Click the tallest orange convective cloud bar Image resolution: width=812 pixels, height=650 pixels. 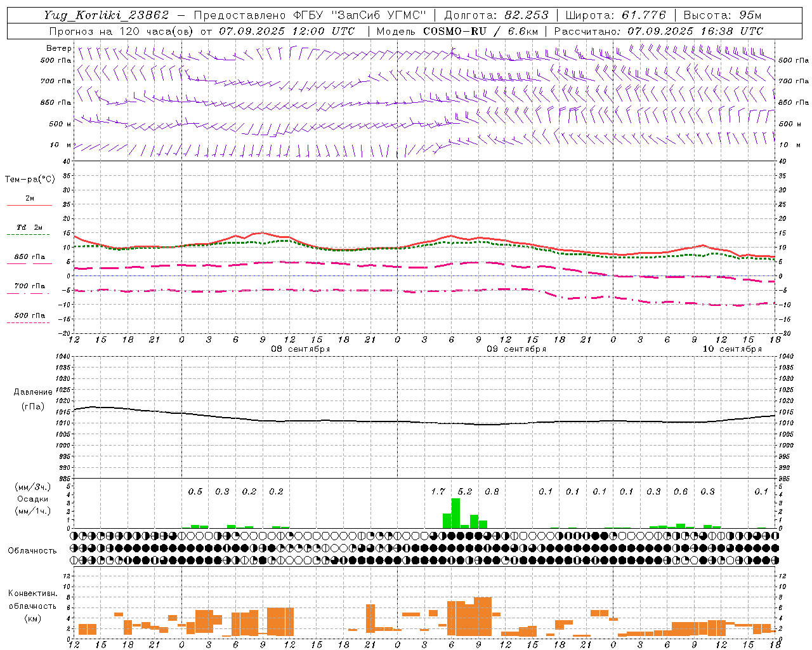pyautogui.click(x=483, y=617)
